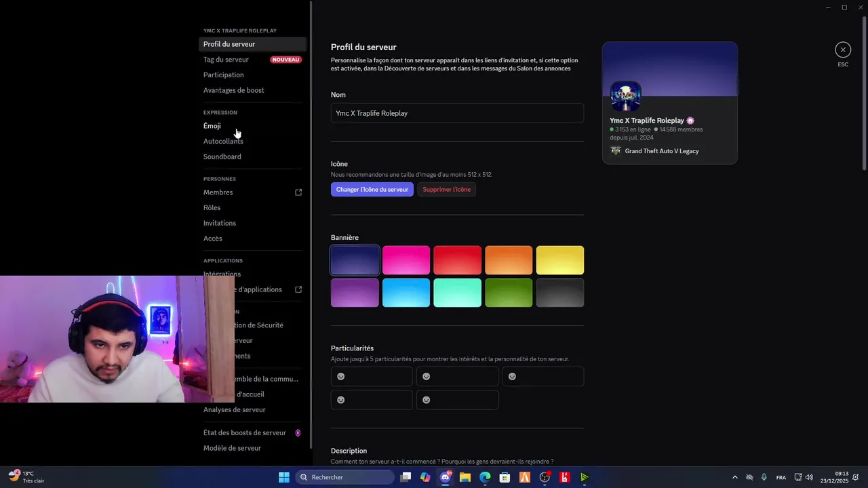Open external link icon next to Membres
Viewport: 868px width, 488px height.
[x=298, y=192]
